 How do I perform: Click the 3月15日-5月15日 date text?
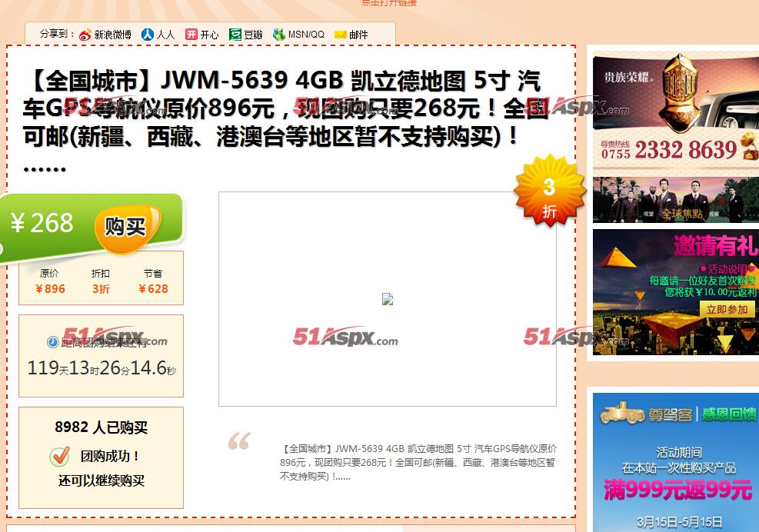coord(679,522)
